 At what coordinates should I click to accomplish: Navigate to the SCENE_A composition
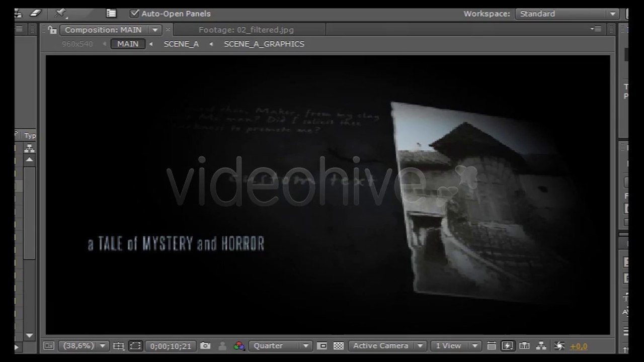click(181, 44)
